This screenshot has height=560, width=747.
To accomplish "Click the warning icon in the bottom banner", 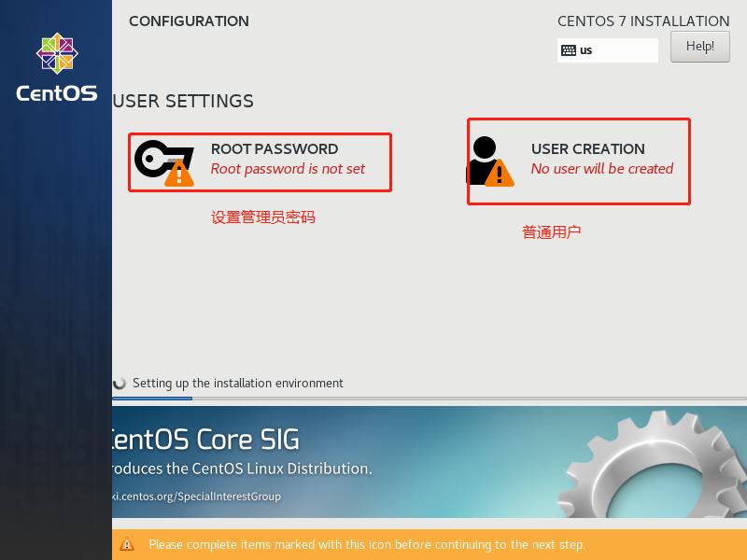I will pos(128,544).
